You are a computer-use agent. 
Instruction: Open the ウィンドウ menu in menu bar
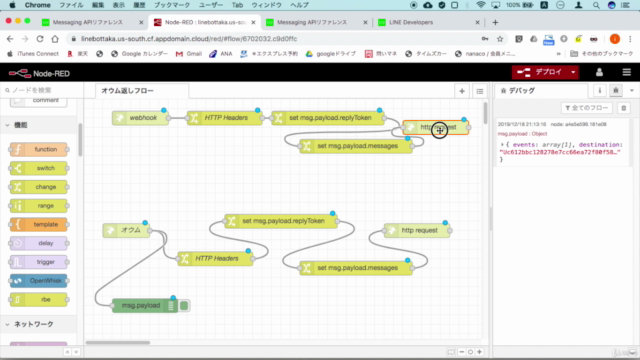[267, 5]
